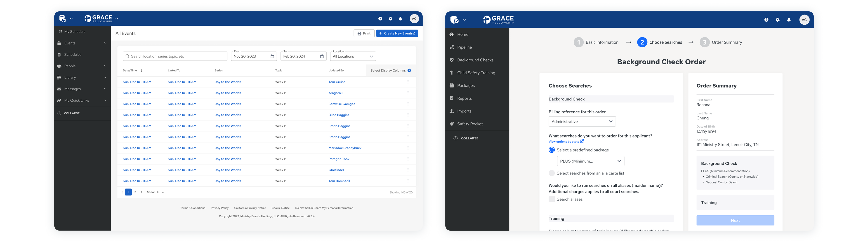The height and width of the screenshot is (242, 868).
Task: Open Terms & Conditions footer link
Action: coord(193,208)
